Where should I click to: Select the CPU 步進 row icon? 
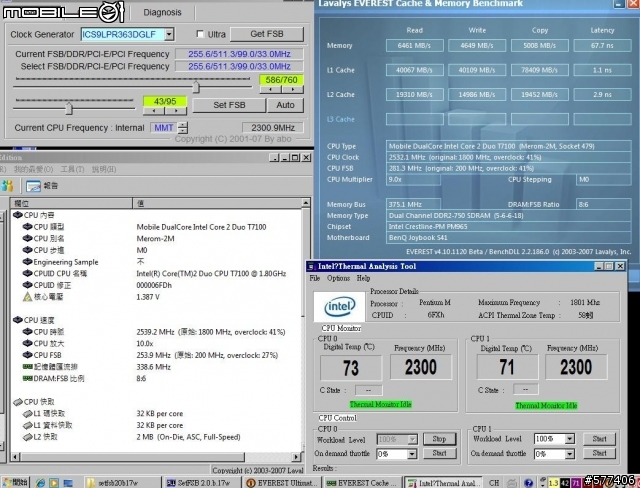(x=27, y=250)
